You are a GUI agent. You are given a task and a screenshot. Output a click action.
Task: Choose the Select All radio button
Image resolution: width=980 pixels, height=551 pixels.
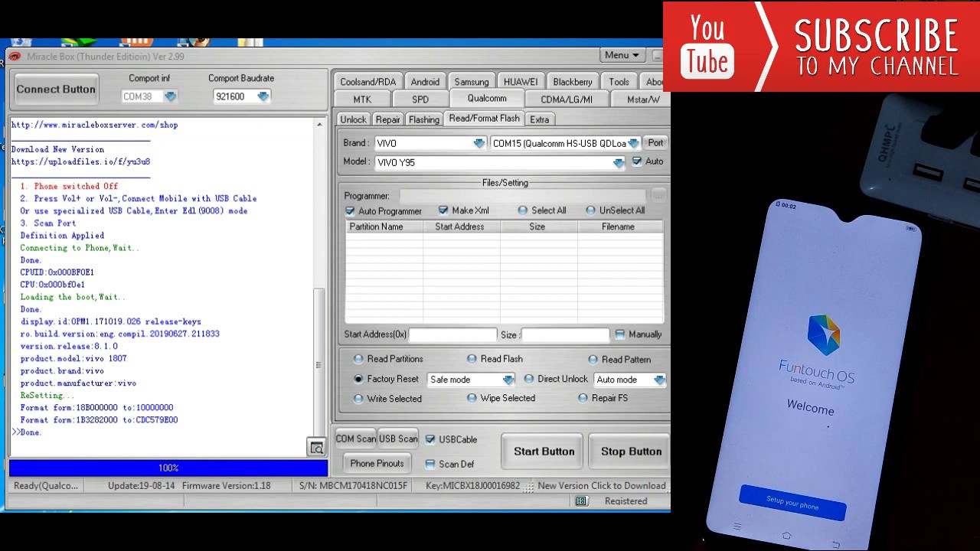(x=523, y=210)
